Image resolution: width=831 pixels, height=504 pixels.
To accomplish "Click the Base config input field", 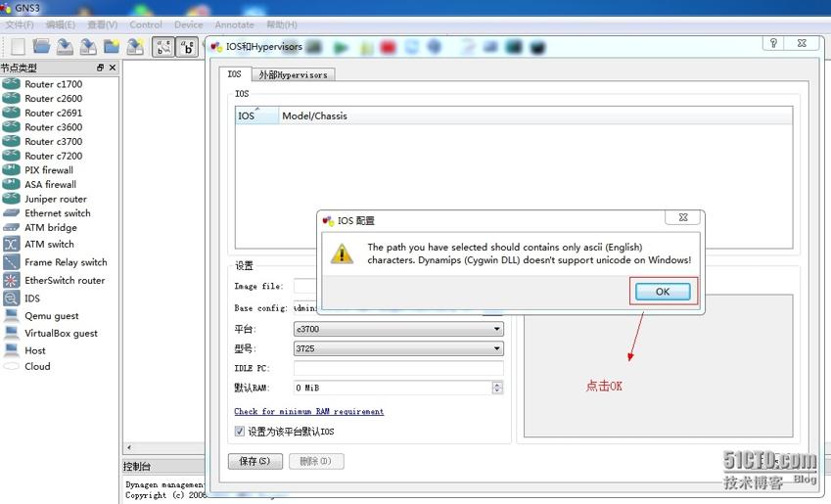I will [305, 307].
